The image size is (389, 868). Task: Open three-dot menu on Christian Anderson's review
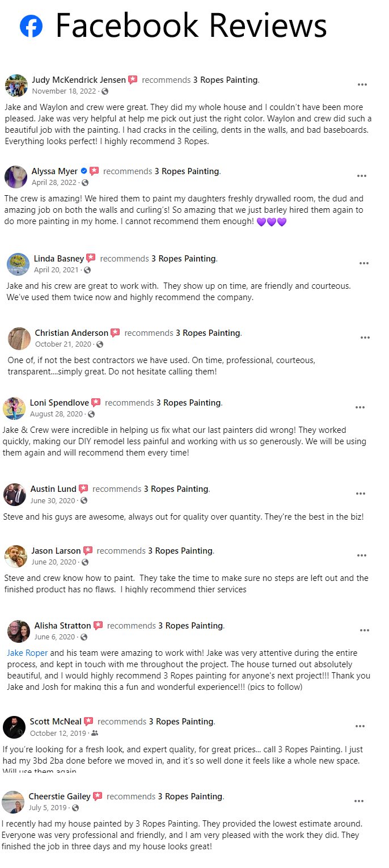pos(365,338)
